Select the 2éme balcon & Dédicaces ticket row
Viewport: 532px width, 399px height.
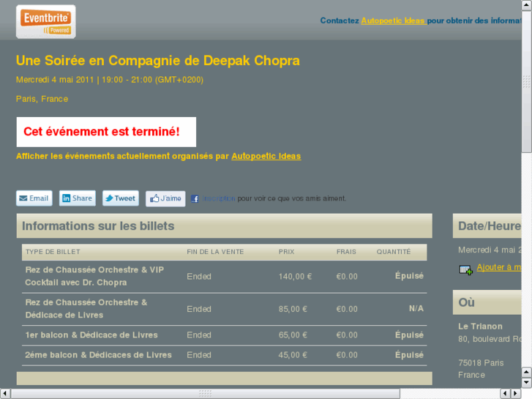pyautogui.click(x=224, y=355)
